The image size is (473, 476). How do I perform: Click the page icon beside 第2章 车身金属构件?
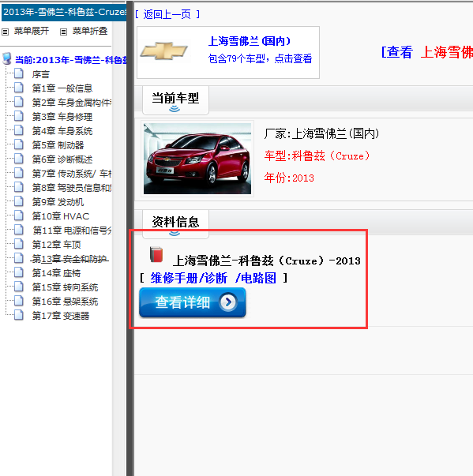coord(19,102)
